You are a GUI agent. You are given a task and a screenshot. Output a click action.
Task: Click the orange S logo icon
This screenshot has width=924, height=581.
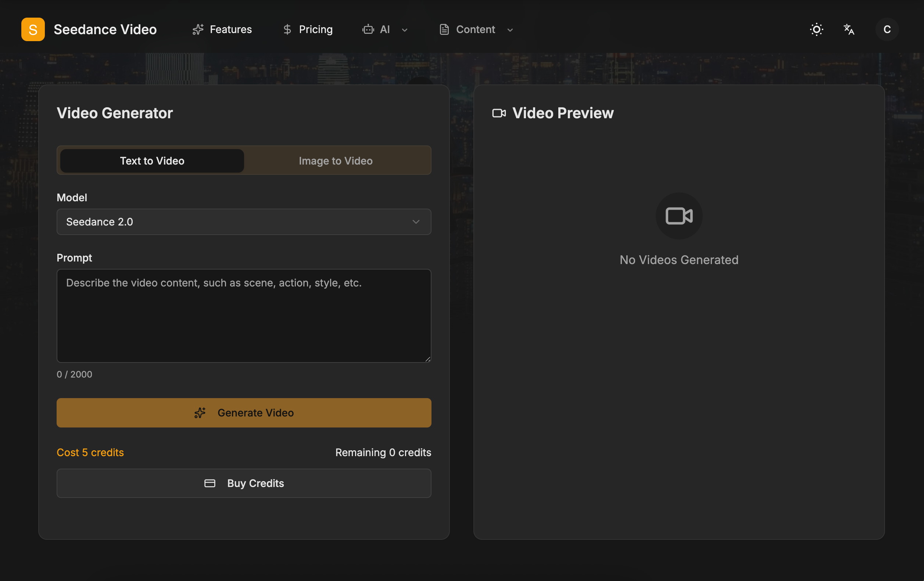[x=33, y=29]
